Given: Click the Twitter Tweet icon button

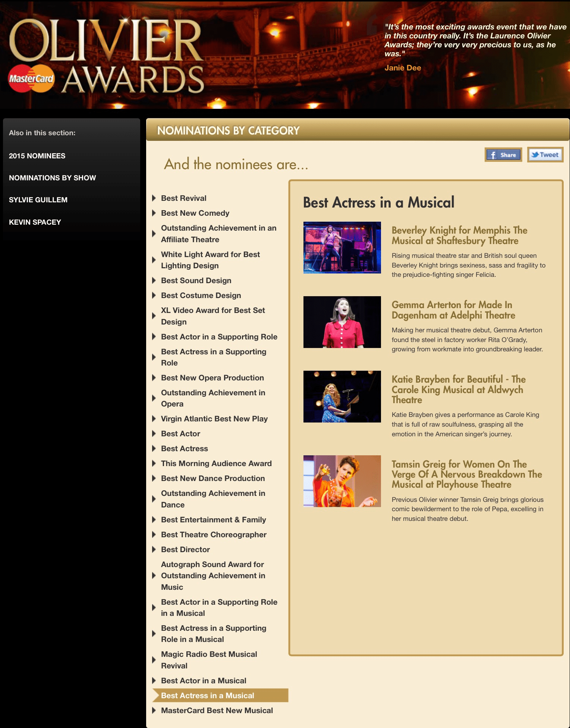Looking at the screenshot, I should click(x=545, y=155).
